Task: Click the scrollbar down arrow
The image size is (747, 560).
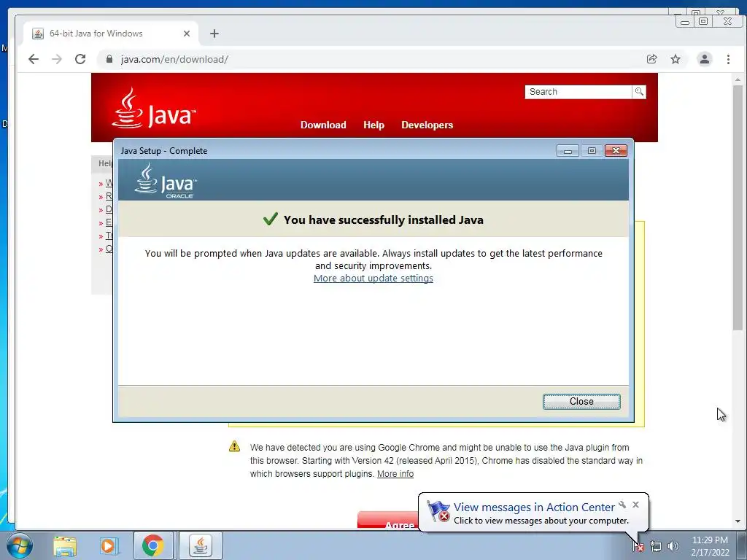Action: 738,521
